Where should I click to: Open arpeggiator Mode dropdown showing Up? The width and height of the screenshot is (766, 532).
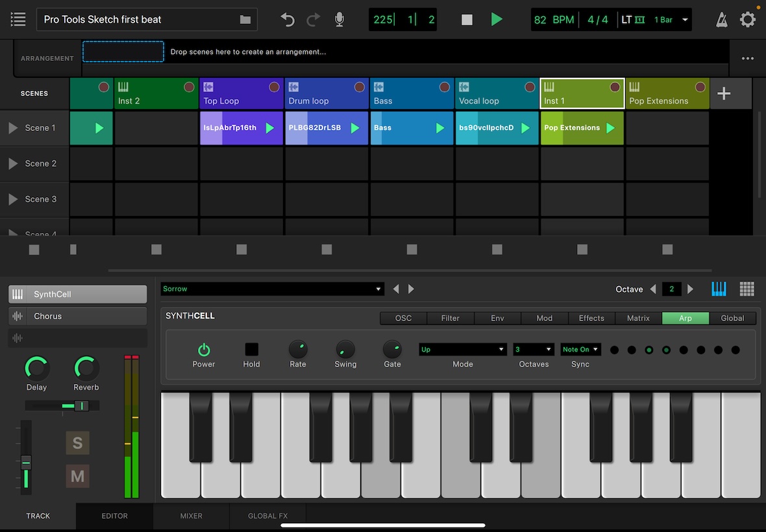(x=463, y=350)
